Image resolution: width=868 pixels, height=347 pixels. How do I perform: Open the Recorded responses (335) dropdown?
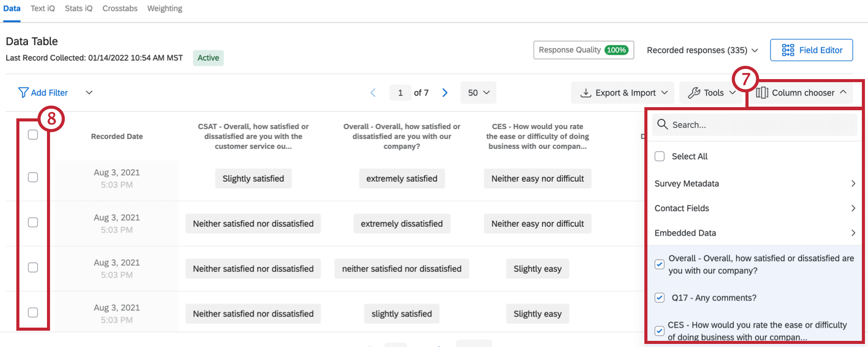click(702, 50)
